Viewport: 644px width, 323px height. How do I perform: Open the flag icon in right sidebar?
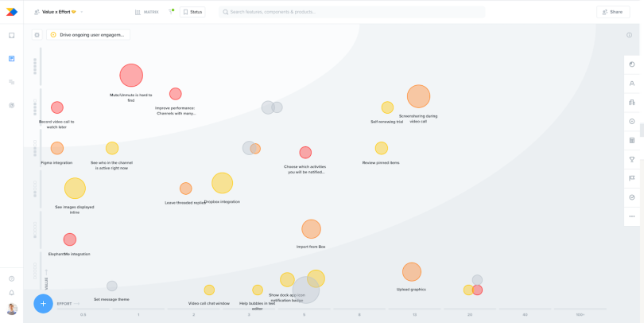(632, 178)
